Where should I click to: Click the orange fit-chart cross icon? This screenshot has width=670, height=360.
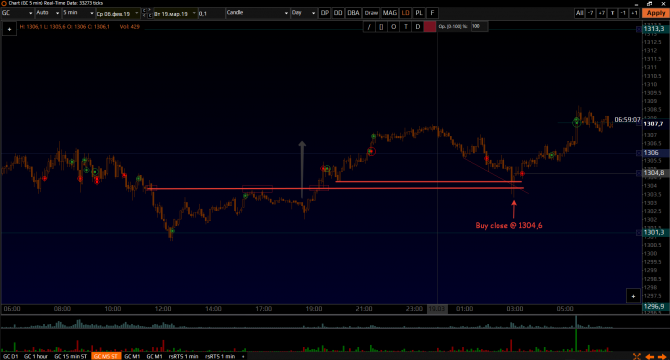pos(637,357)
